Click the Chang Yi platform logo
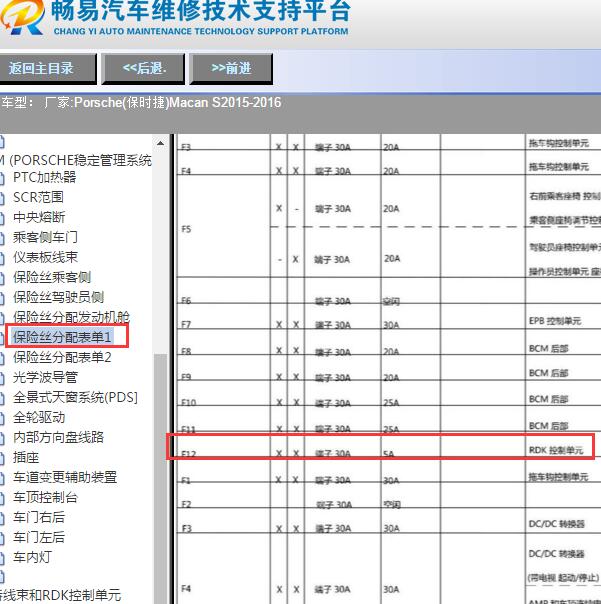Screen dimensions: 601x604 click(x=21, y=17)
